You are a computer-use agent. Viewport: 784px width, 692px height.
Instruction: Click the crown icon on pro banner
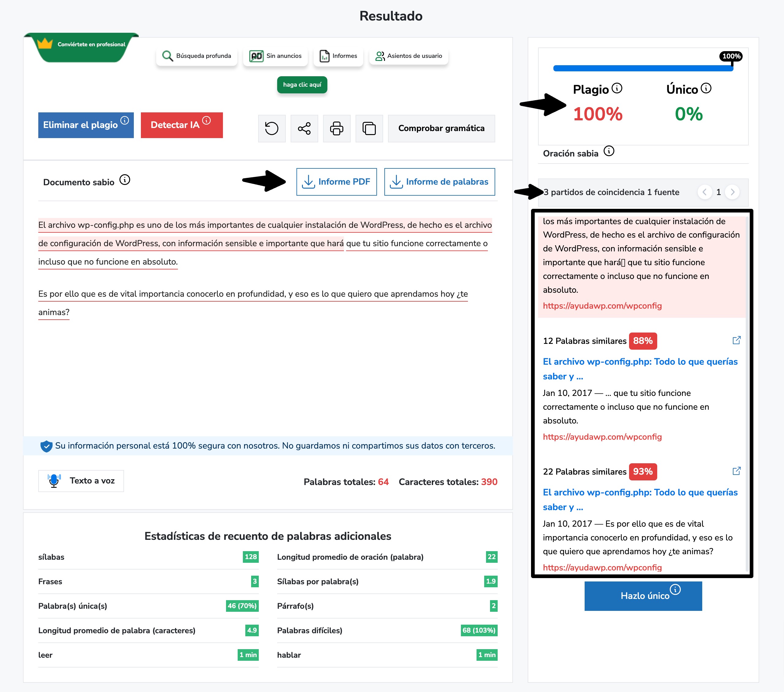coord(45,43)
